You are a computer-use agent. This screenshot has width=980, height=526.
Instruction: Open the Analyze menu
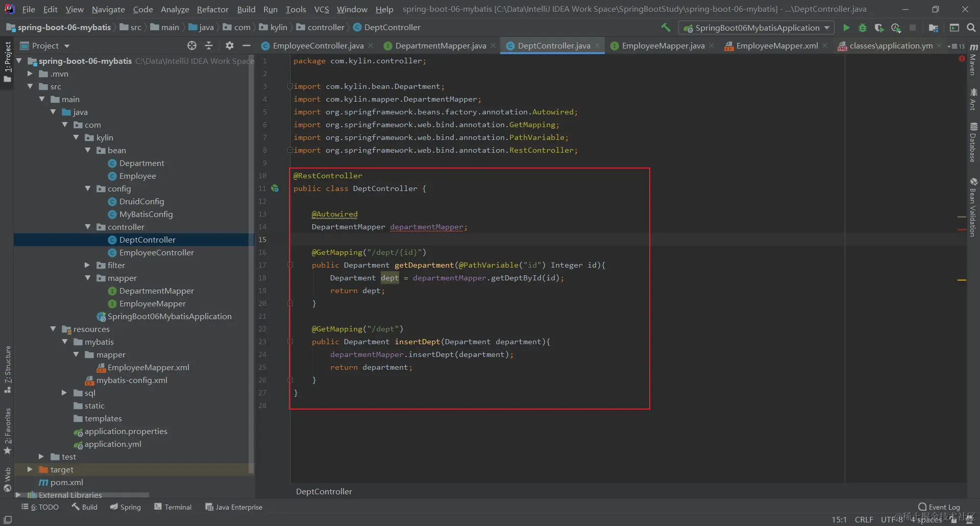pos(175,9)
